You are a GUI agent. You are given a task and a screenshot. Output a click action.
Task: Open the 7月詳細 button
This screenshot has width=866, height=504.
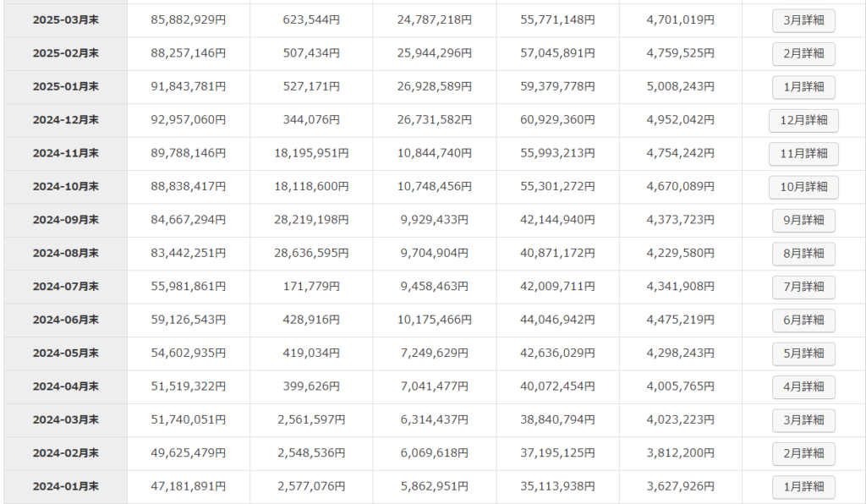803,287
